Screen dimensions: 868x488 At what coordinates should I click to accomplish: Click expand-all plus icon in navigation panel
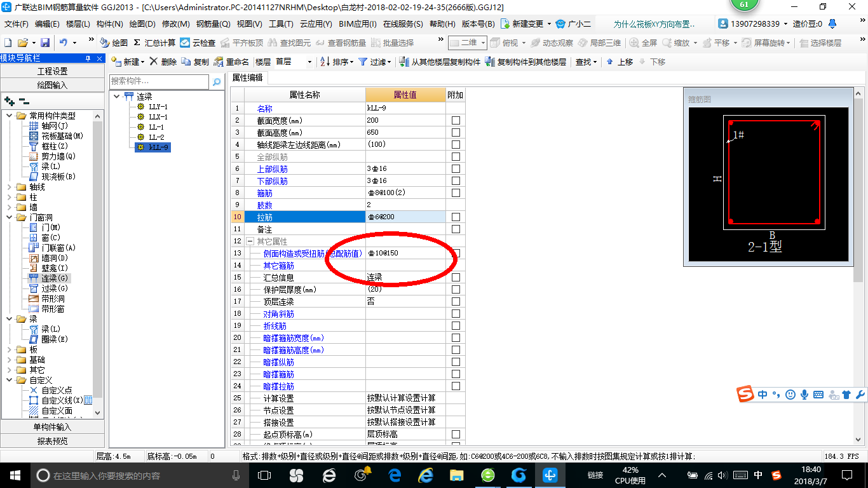click(10, 101)
